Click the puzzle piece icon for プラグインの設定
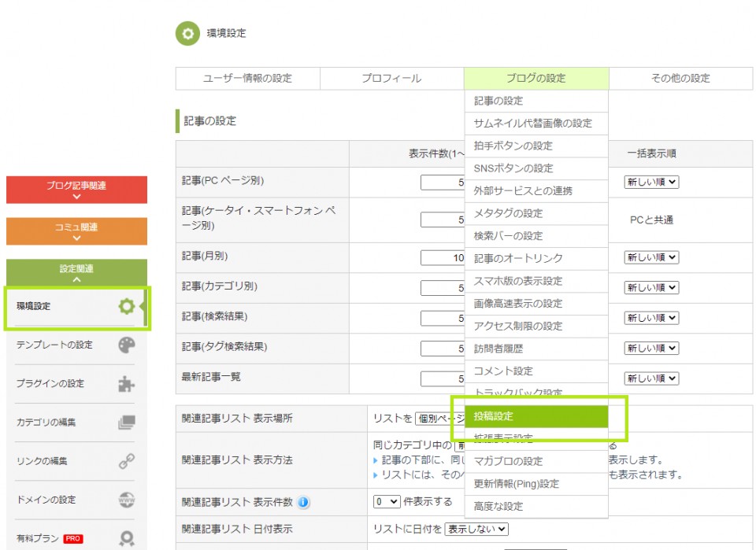This screenshot has width=756, height=550. (127, 384)
